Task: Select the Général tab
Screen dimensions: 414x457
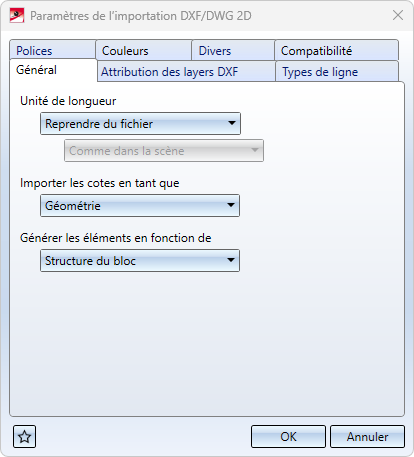Action: coord(53,70)
